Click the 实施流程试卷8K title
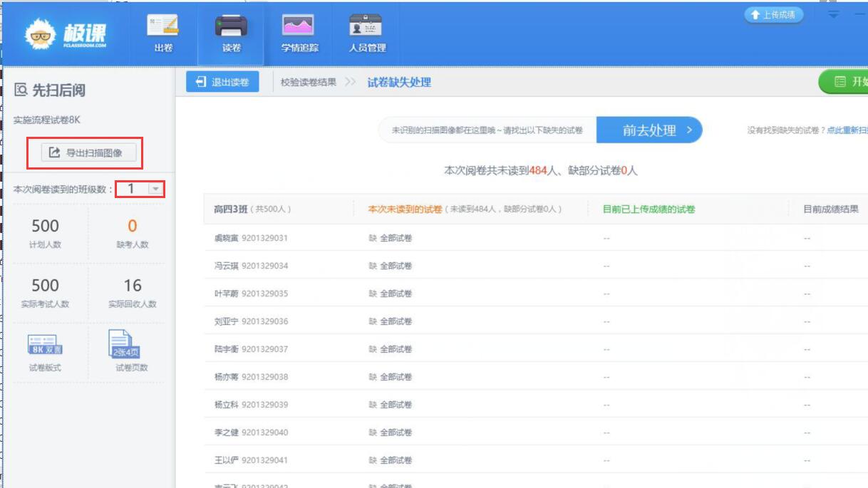This screenshot has width=868, height=488. 47,120
